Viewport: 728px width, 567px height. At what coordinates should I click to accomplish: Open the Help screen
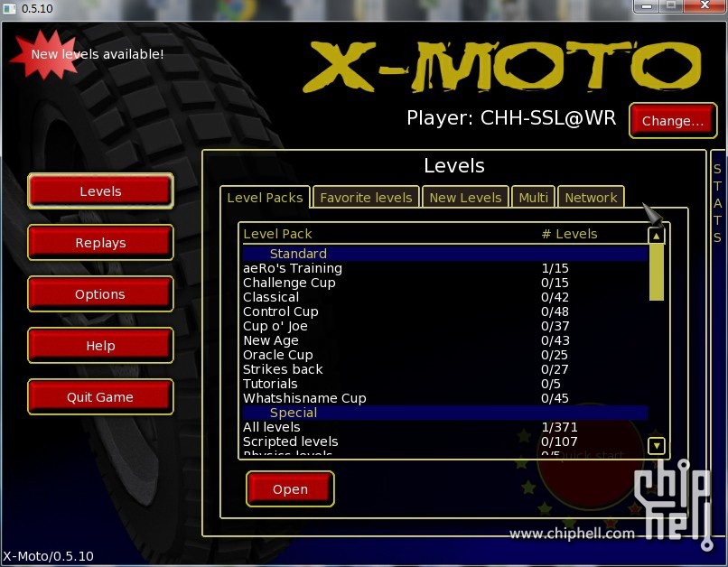(x=100, y=346)
